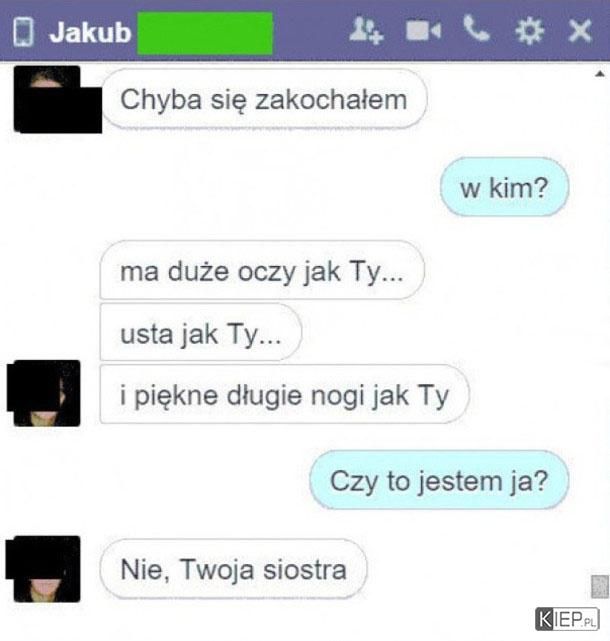Click the Jakub name in chat header
The width and height of the screenshot is (610, 641).
(x=90, y=32)
